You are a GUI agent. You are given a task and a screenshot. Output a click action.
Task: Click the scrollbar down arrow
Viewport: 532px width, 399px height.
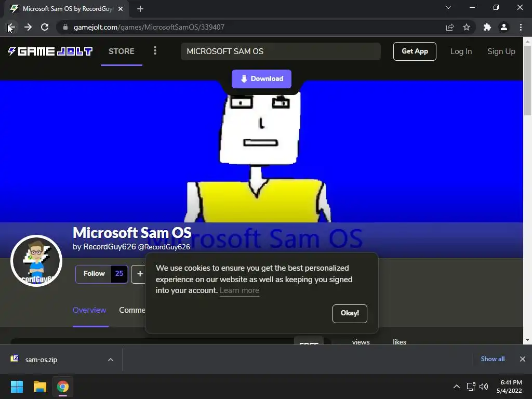tap(527, 340)
